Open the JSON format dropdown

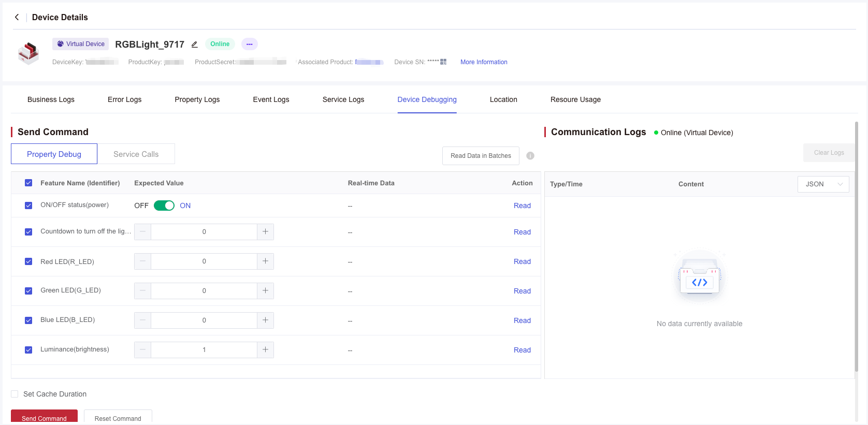(x=823, y=184)
